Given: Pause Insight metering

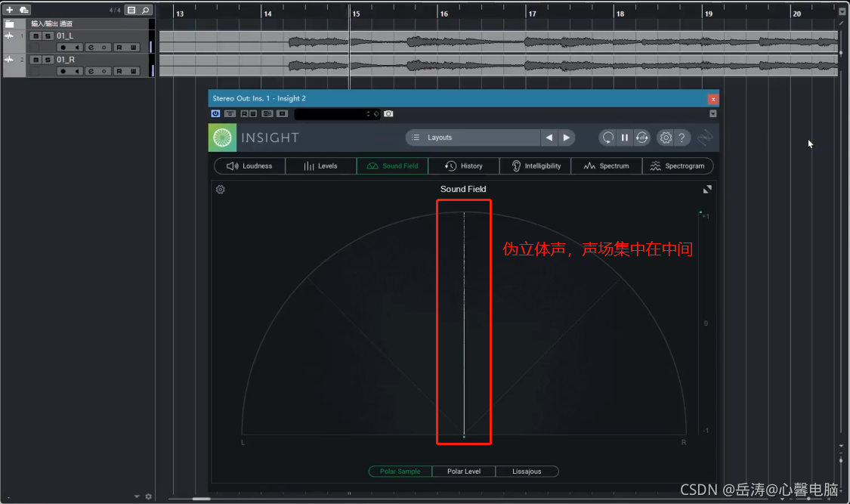Looking at the screenshot, I should (625, 138).
